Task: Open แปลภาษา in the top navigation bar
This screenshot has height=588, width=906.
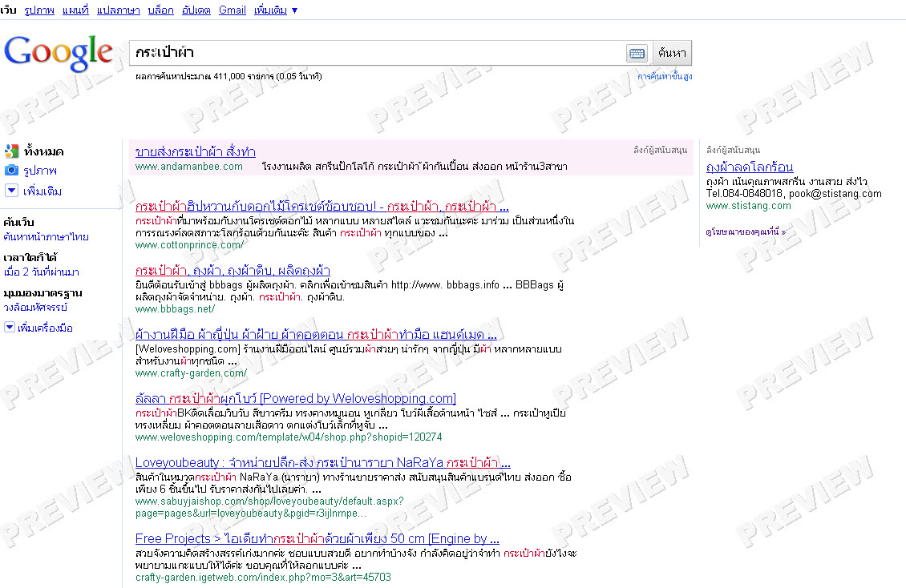Action: coord(118,10)
